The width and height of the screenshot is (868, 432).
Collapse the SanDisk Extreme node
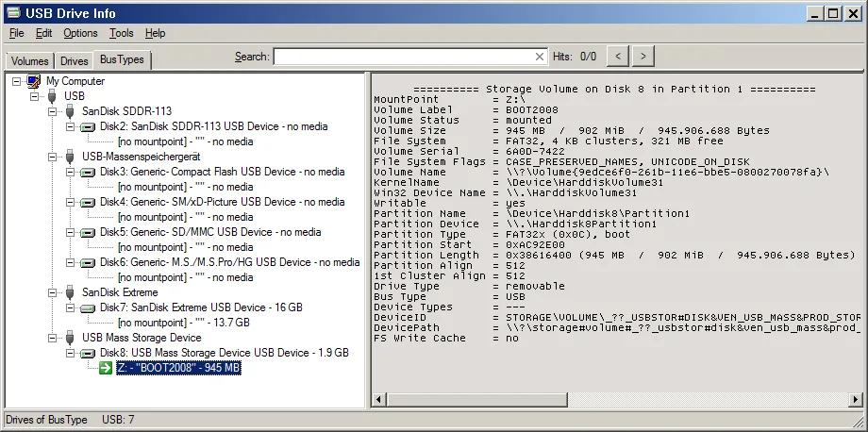tap(53, 292)
